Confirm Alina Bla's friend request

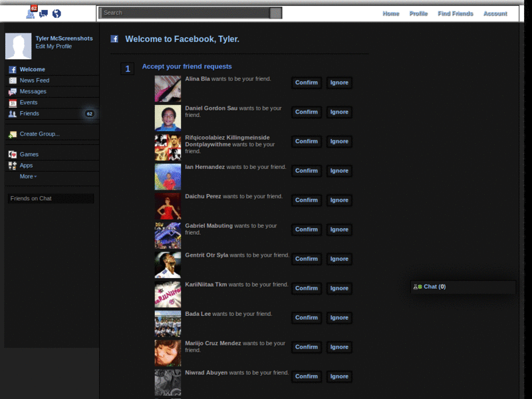pos(307,82)
